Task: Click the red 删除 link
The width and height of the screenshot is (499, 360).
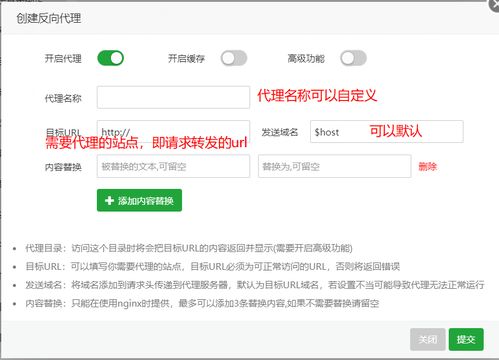Action: 427,166
